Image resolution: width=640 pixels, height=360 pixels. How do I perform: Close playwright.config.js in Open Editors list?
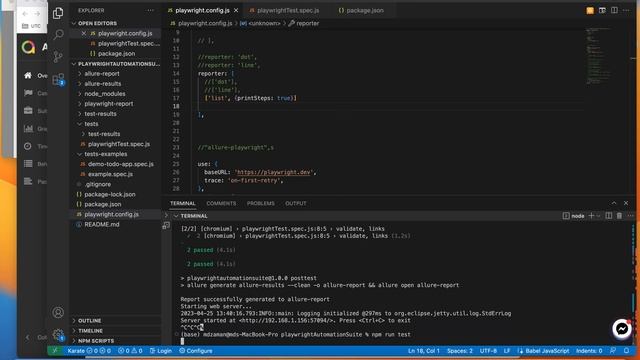84,33
